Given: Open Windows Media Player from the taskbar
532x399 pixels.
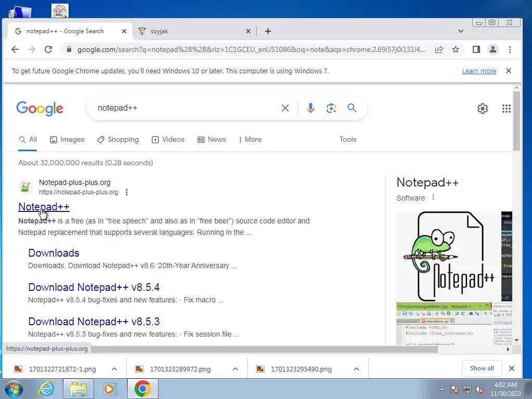Looking at the screenshot, I should coord(110,389).
